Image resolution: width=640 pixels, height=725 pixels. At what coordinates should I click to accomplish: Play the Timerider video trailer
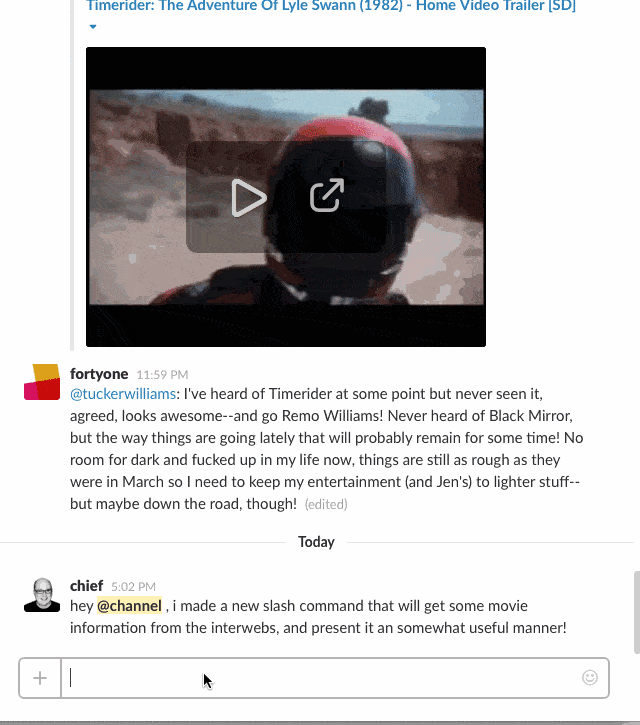pyautogui.click(x=249, y=197)
